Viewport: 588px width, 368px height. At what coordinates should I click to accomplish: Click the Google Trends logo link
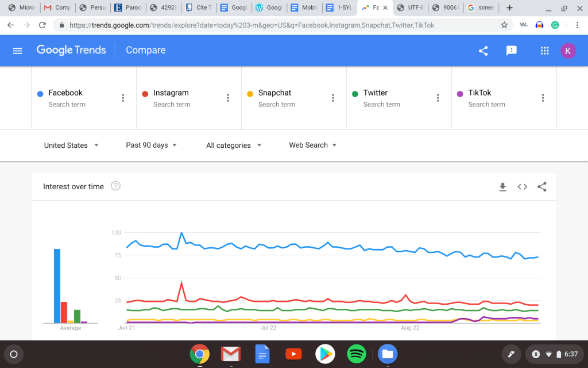pos(71,51)
